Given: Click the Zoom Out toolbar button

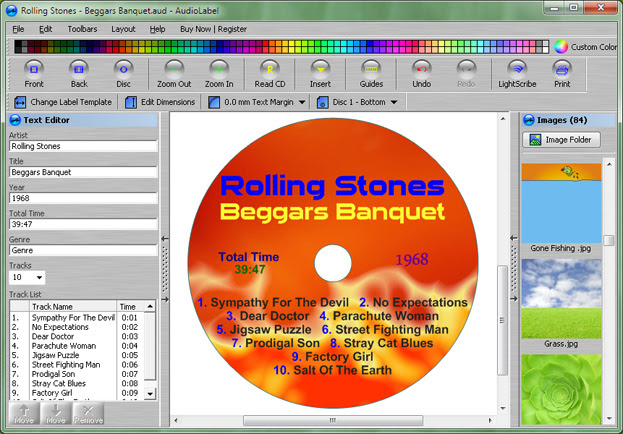Looking at the screenshot, I should tap(174, 74).
